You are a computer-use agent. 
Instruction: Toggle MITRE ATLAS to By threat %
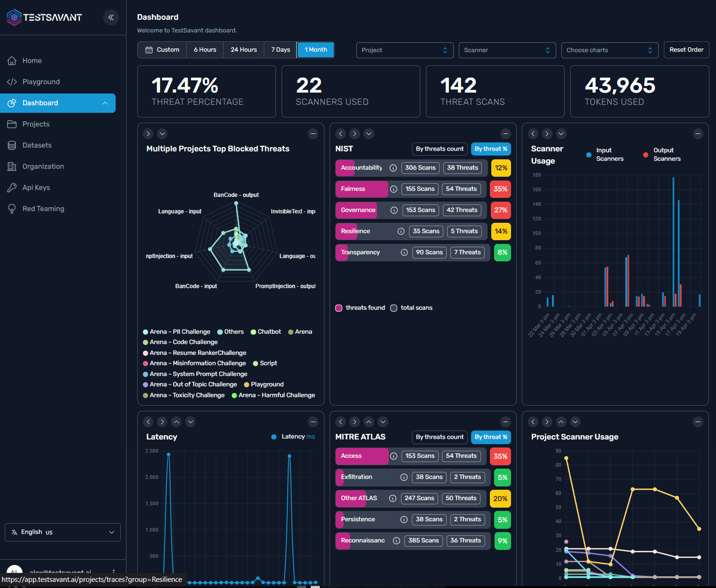point(491,437)
